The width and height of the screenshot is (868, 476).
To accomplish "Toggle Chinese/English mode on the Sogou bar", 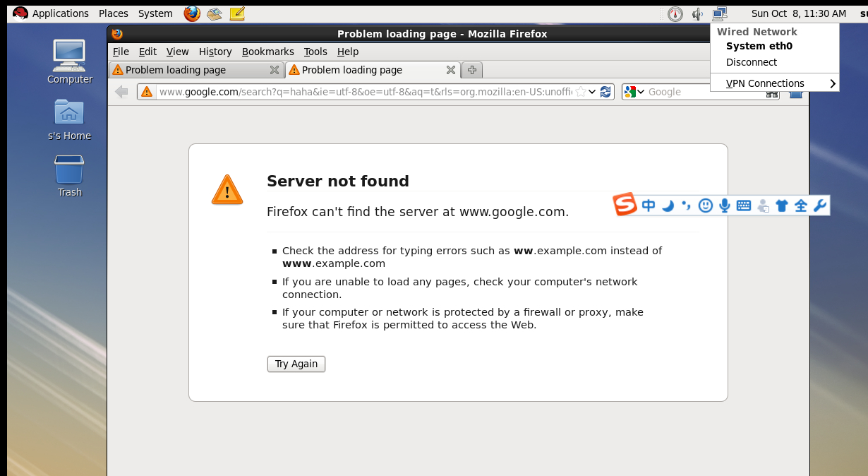I will (649, 206).
